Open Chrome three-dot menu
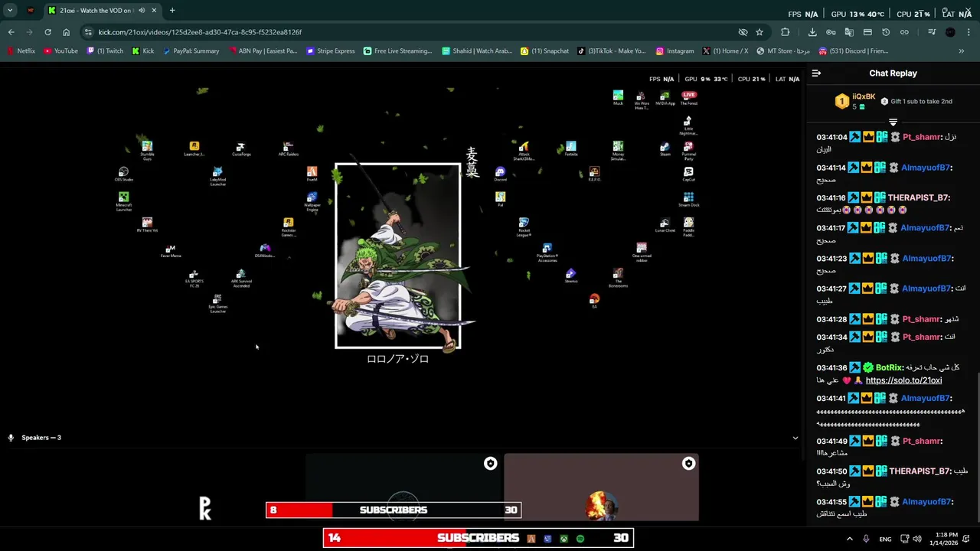The width and height of the screenshot is (980, 551). pos(969,32)
